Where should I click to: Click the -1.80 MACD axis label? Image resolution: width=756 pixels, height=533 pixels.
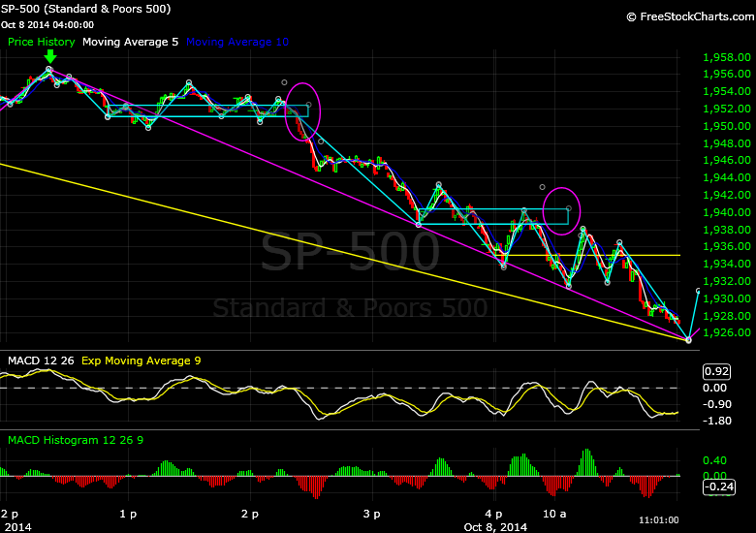point(717,421)
